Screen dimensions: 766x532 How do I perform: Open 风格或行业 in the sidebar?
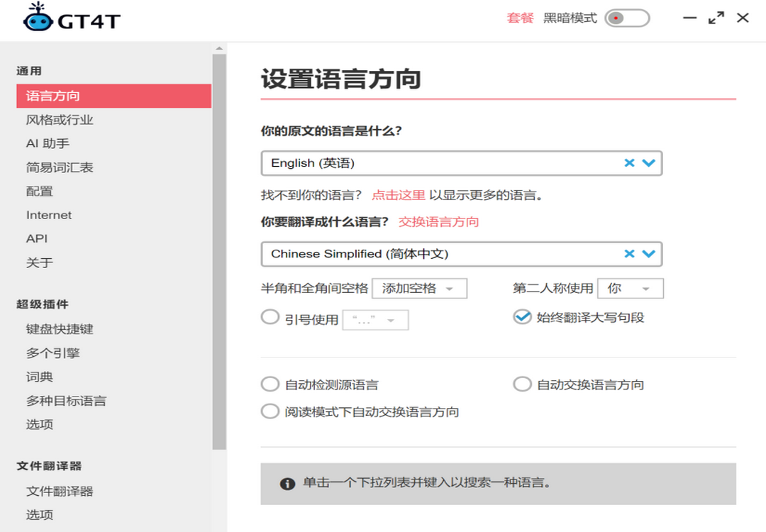[60, 120]
